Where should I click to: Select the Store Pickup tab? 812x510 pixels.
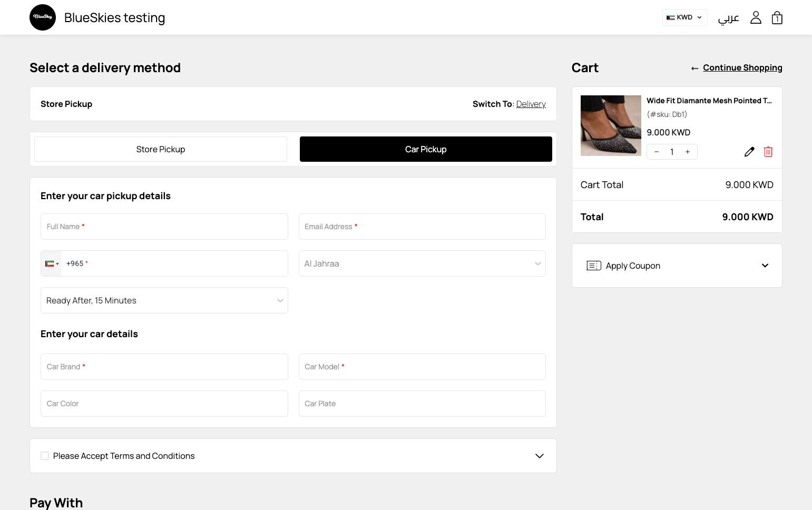pyautogui.click(x=161, y=149)
